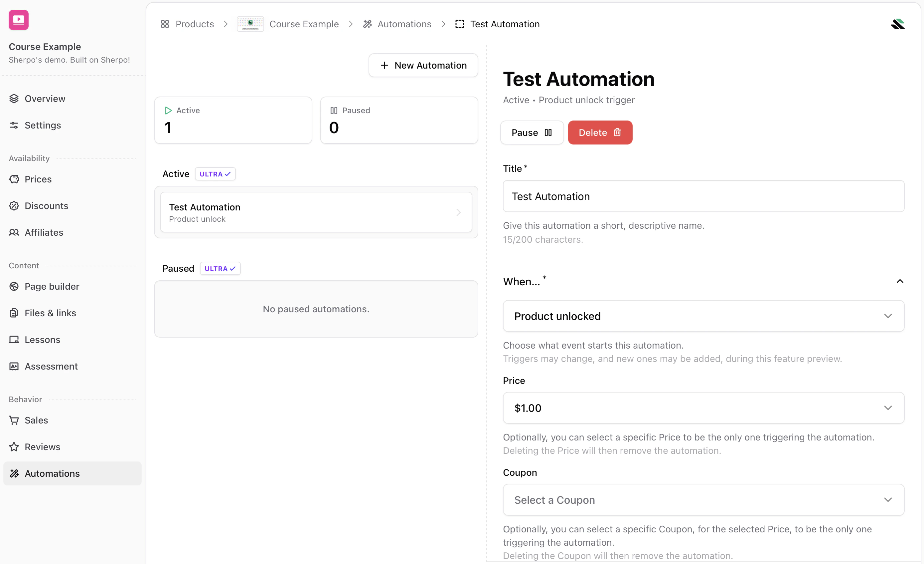Open Affiliates via the people icon

pyautogui.click(x=14, y=232)
